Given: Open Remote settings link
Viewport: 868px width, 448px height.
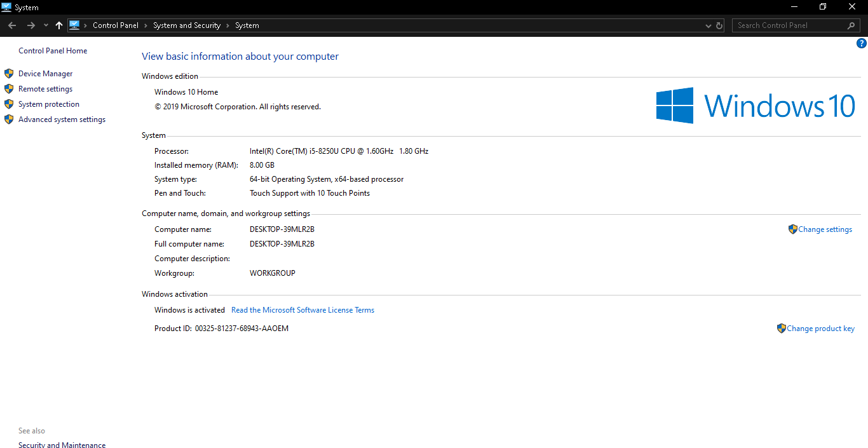Looking at the screenshot, I should click(x=46, y=89).
